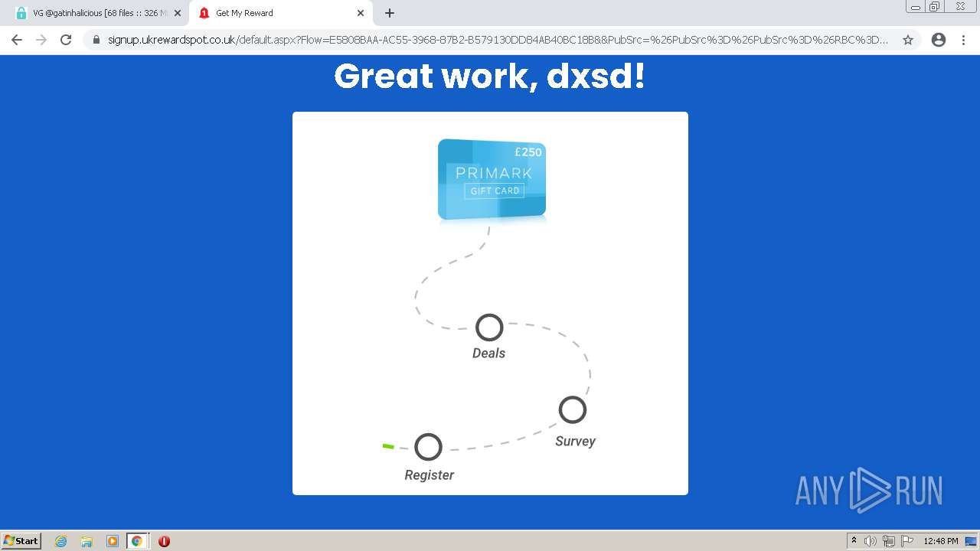Open Action Center flag icon
Image resolution: width=980 pixels, height=551 pixels.
click(907, 541)
